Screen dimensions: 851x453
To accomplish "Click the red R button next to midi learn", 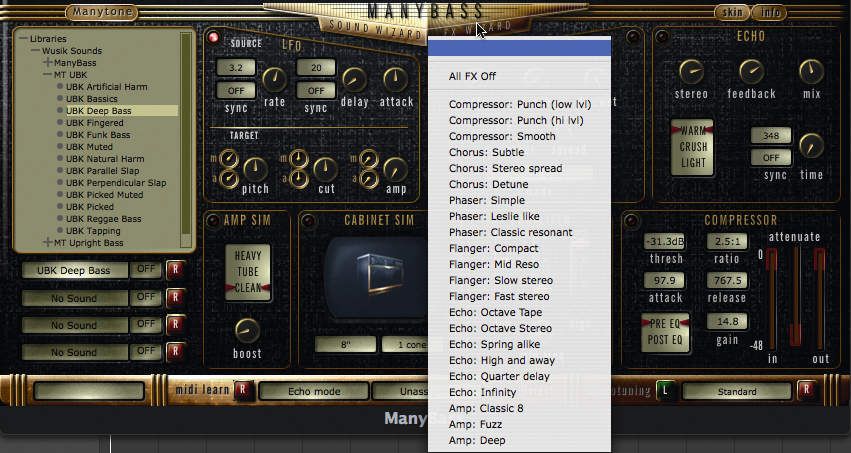I will [x=243, y=390].
